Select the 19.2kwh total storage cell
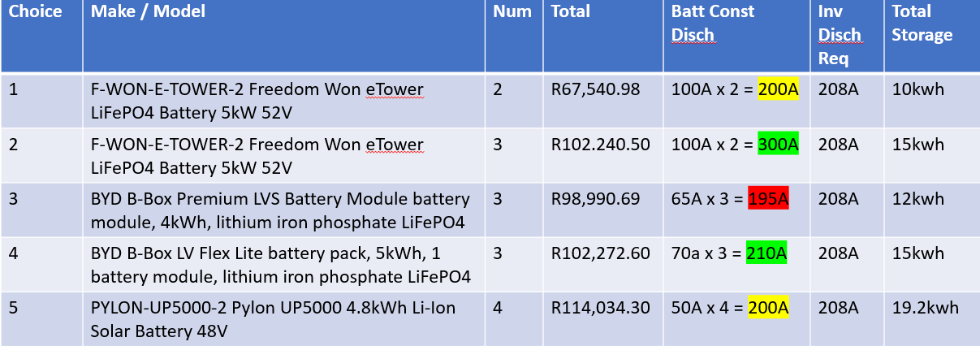The image size is (980, 346). pos(925,309)
